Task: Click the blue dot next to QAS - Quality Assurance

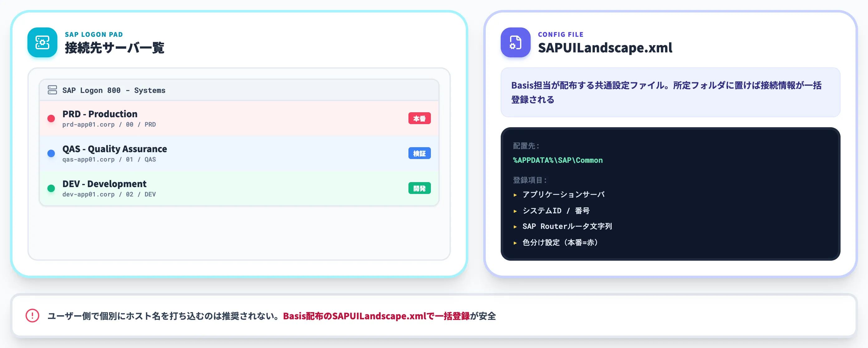Action: [51, 154]
